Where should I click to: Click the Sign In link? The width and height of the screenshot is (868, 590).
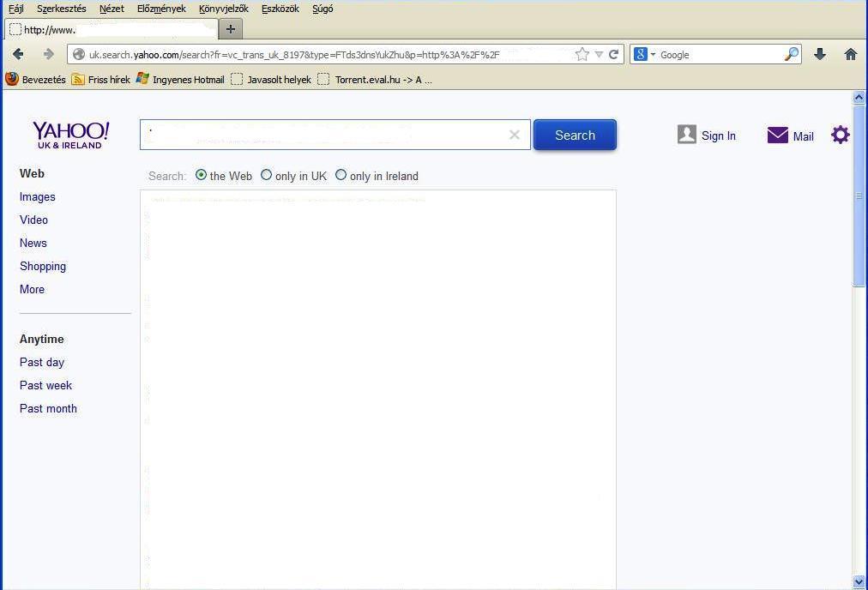tap(718, 135)
